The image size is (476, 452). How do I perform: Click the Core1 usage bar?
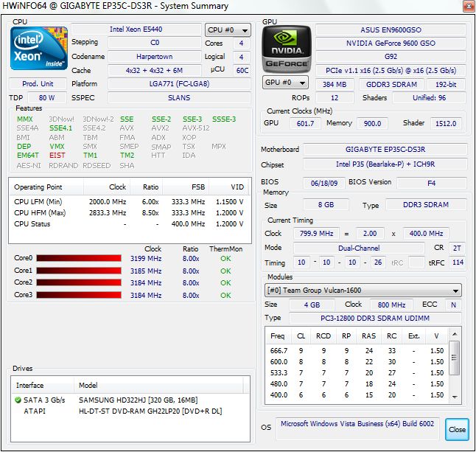coord(79,271)
